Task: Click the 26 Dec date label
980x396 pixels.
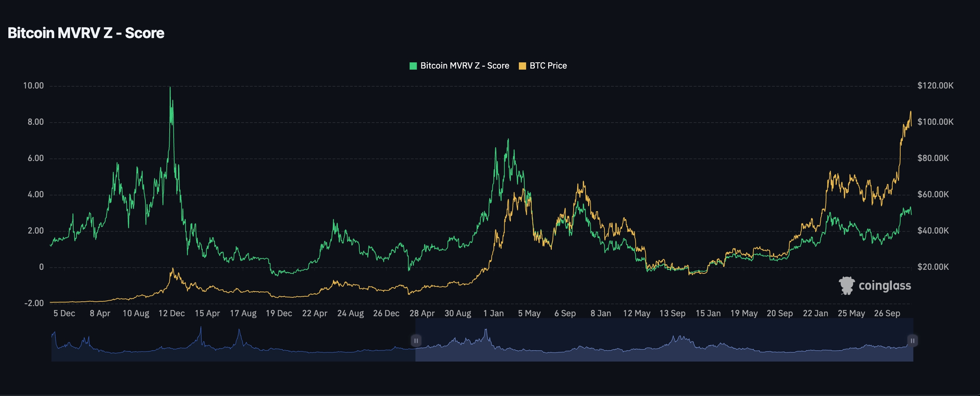Action: [x=386, y=313]
